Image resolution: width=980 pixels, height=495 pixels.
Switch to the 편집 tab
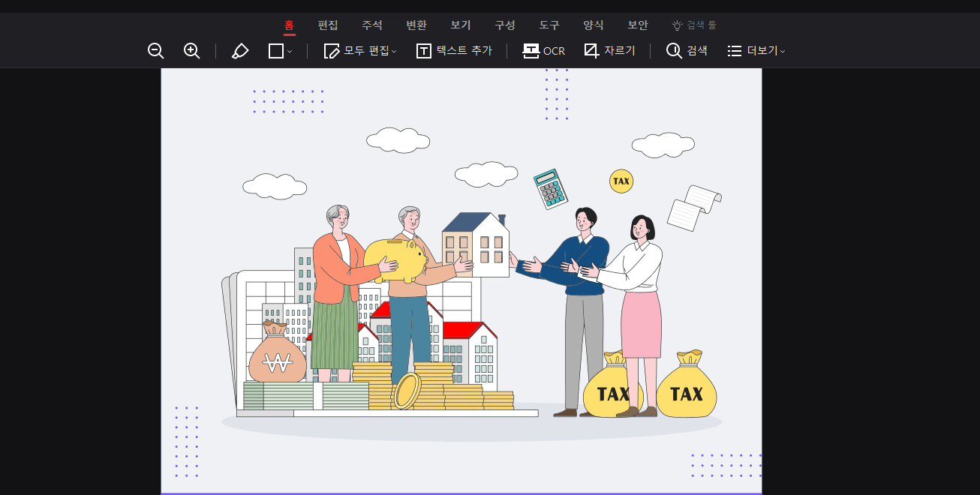click(x=328, y=25)
